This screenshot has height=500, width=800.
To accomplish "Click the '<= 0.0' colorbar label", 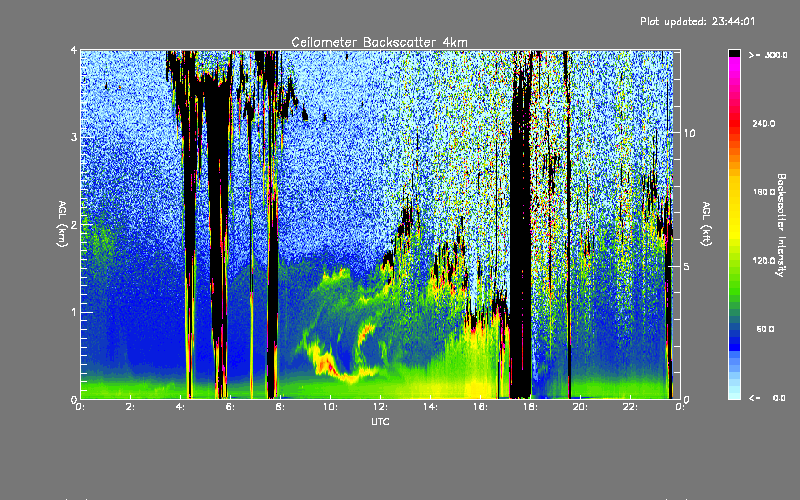I will (767, 398).
